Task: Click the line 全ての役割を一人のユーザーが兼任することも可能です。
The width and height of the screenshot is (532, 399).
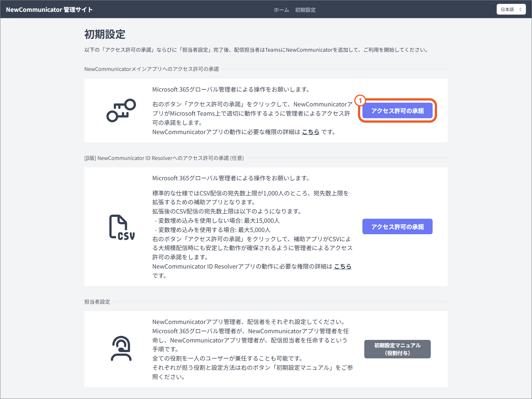Action: click(228, 358)
